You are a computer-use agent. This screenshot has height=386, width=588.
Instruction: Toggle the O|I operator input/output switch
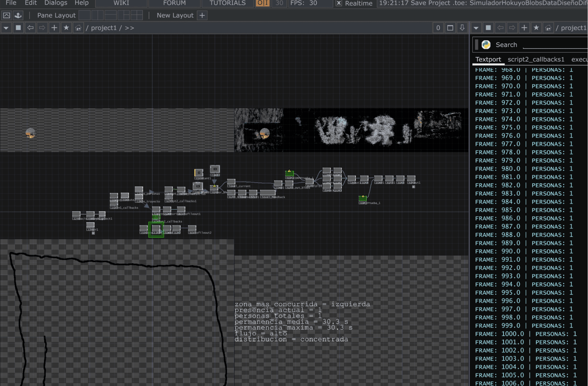point(263,3)
